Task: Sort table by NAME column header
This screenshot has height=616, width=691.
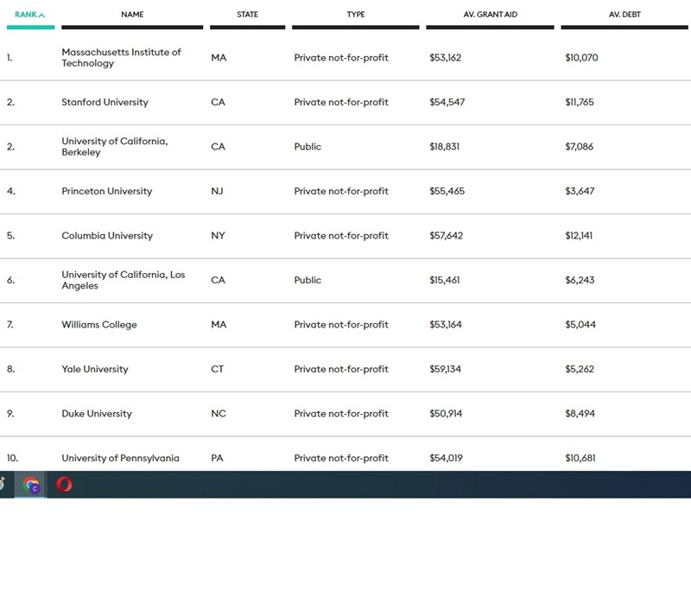Action: click(132, 15)
